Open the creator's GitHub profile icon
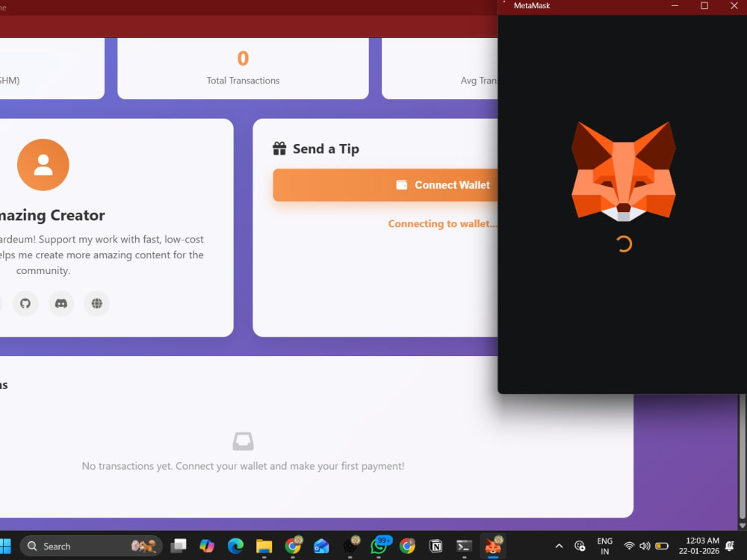 pyautogui.click(x=25, y=303)
